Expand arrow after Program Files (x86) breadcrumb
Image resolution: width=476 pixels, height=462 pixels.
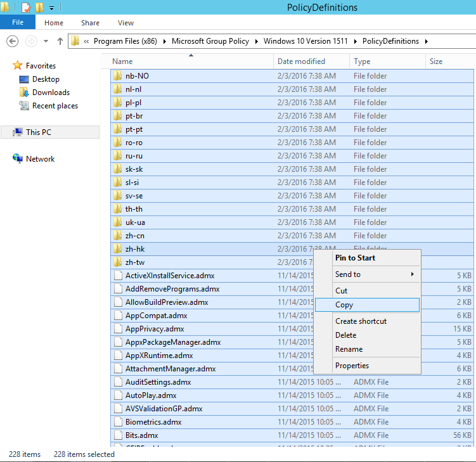pos(165,41)
